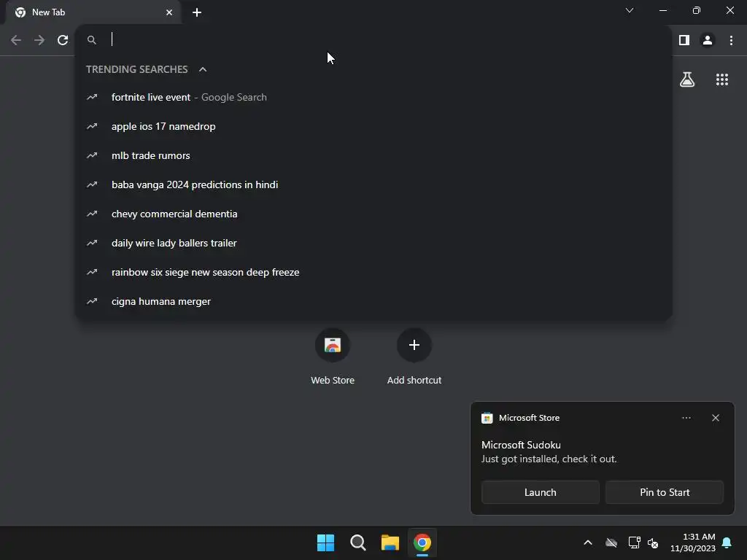Open the network status tray icon
The height and width of the screenshot is (560, 747).
coord(634,542)
